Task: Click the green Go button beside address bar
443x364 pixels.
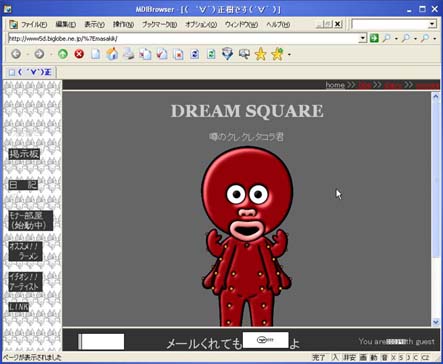Action: [374, 38]
